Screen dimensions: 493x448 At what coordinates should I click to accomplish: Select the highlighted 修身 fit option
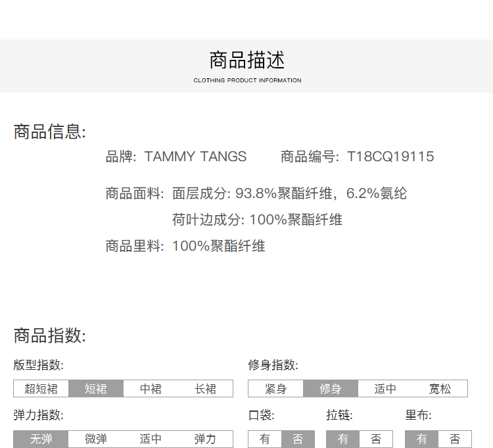pos(331,389)
